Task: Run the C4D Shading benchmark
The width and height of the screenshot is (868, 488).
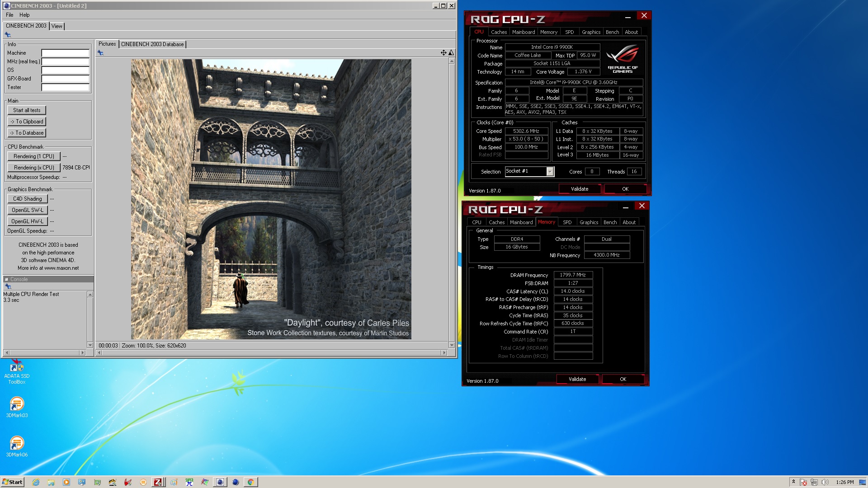Action: click(27, 199)
